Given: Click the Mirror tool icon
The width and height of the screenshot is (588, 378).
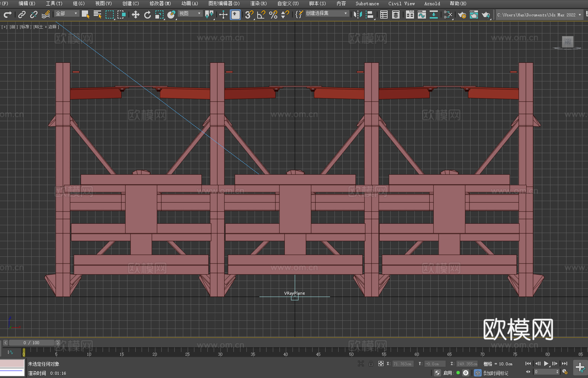Looking at the screenshot, I should pos(358,14).
